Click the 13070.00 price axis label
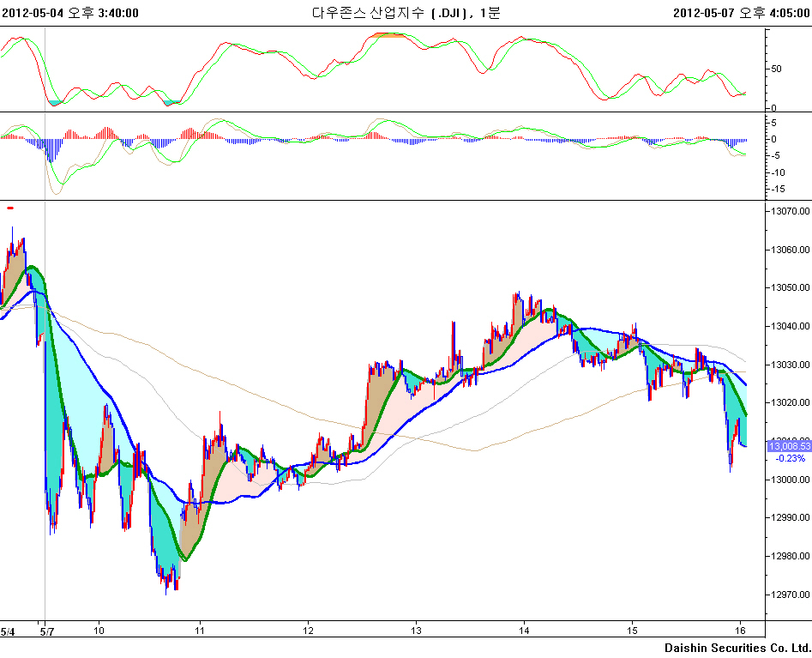This screenshot has width=812, height=658. pos(790,211)
